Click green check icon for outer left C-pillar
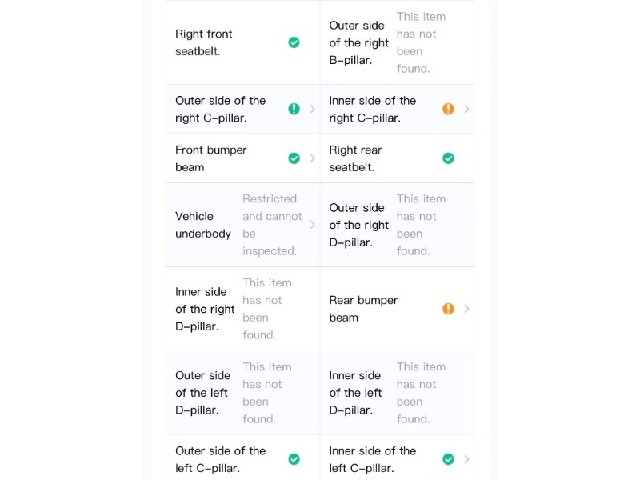The height and width of the screenshot is (480, 640). point(294,459)
